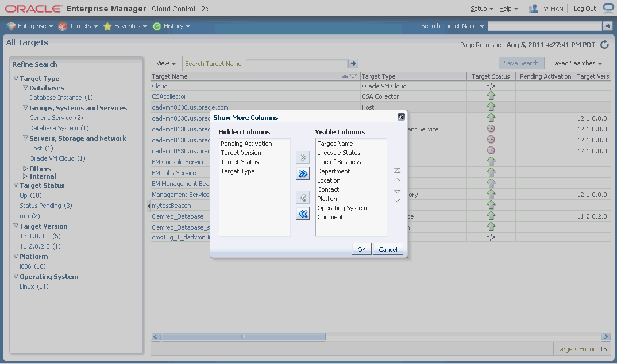
Task: Click the up status arrow for CSAcollector
Action: pyautogui.click(x=491, y=96)
